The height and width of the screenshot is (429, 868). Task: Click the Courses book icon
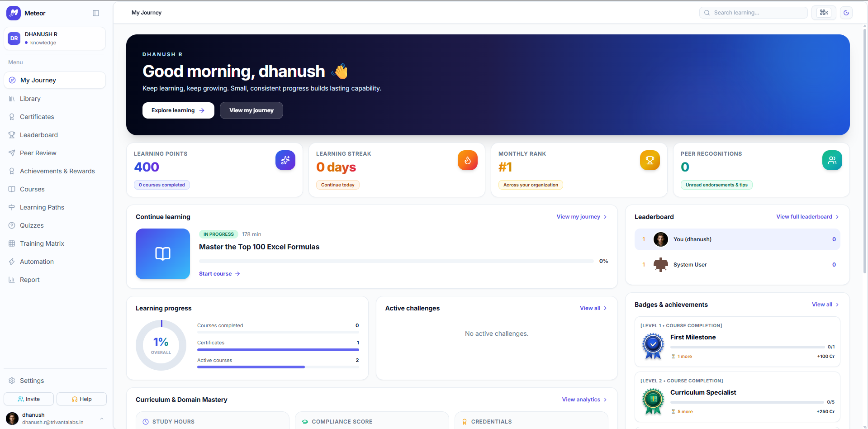tap(12, 189)
